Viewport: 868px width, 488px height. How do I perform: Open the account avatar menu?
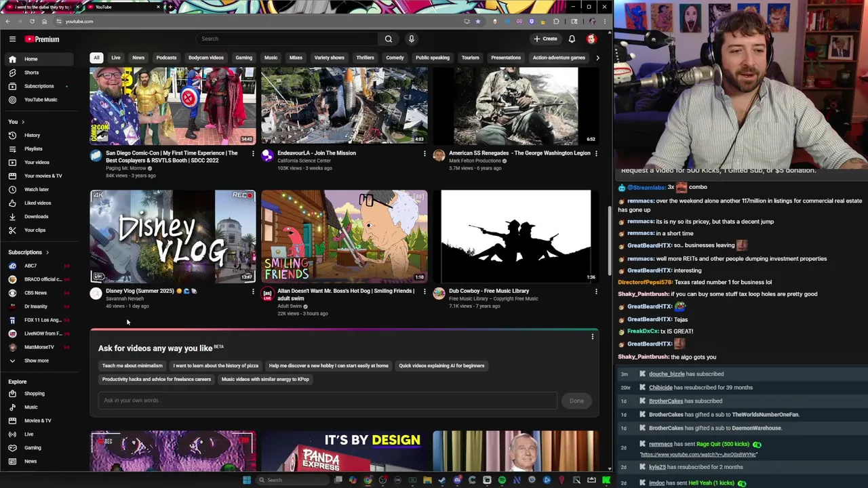tap(591, 39)
